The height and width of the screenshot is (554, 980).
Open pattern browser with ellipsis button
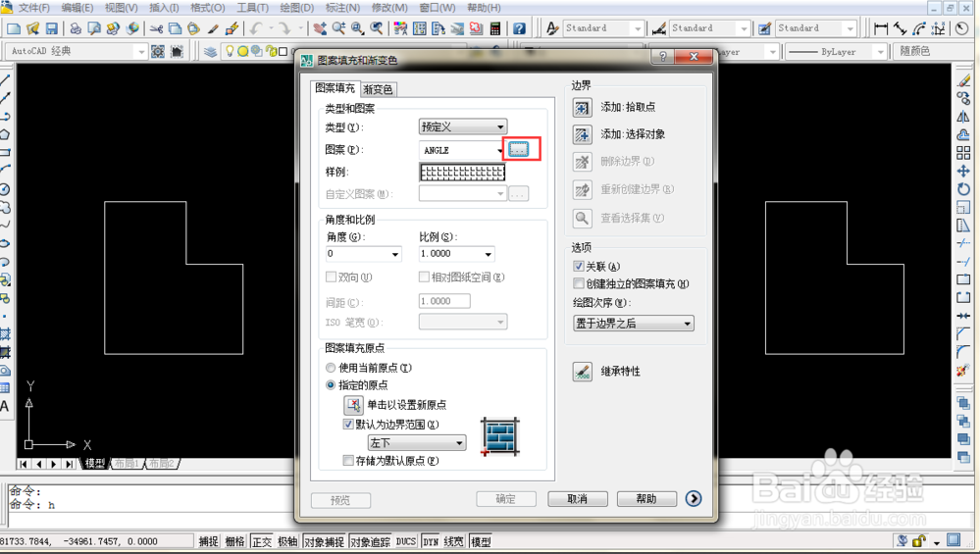click(x=518, y=149)
